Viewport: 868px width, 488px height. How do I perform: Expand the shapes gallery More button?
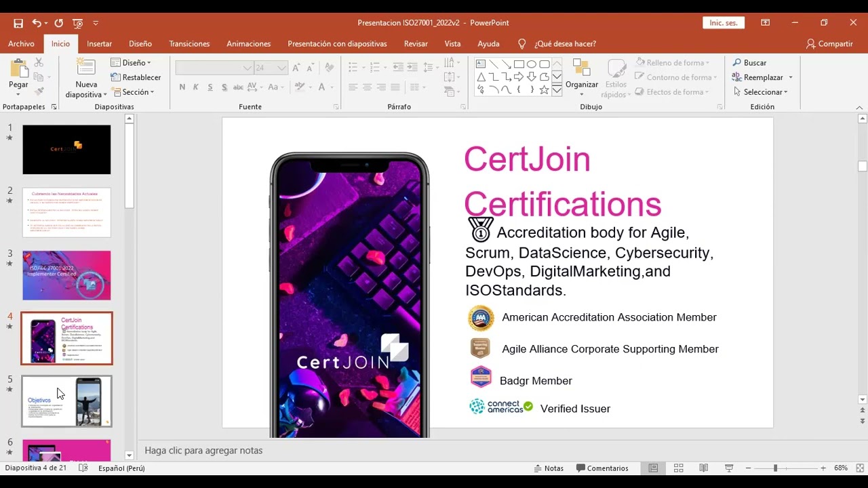coord(557,90)
